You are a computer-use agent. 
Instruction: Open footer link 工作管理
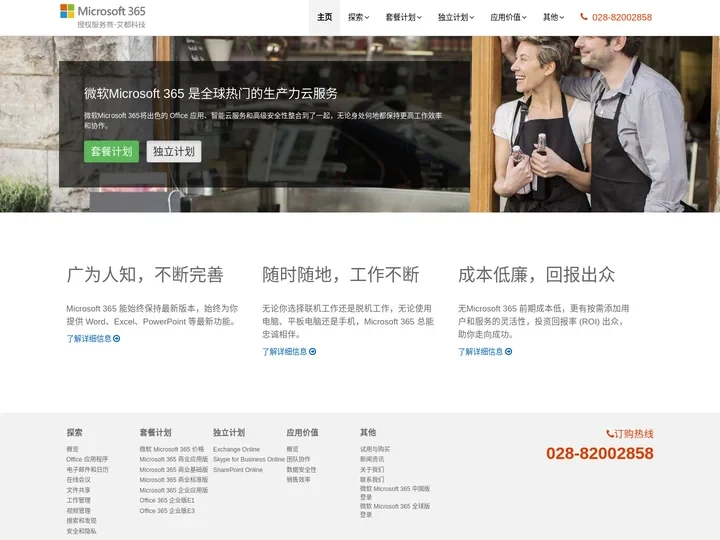[x=79, y=500]
